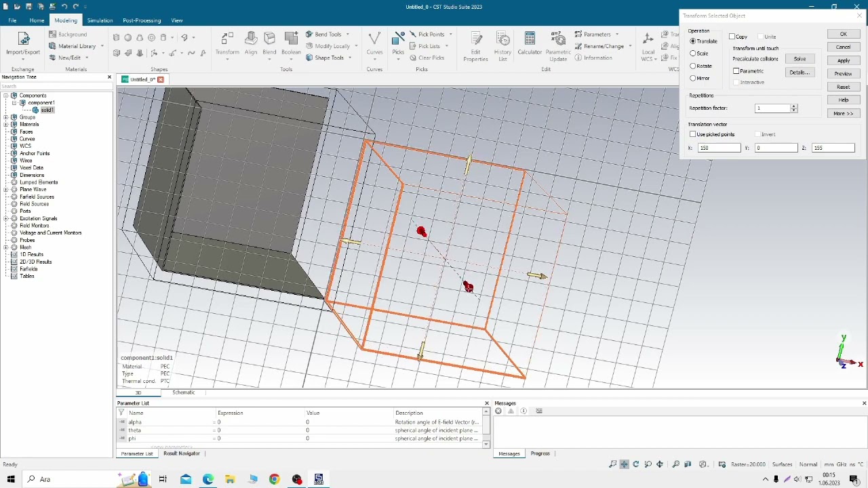The image size is (868, 488).
Task: Switch to the Schematic tab
Action: [x=184, y=392]
